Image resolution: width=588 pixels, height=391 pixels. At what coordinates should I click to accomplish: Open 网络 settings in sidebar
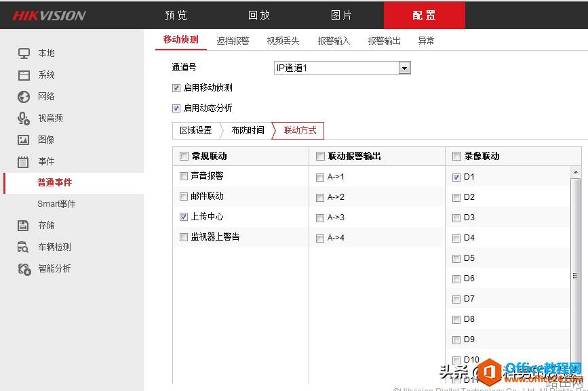(x=47, y=96)
